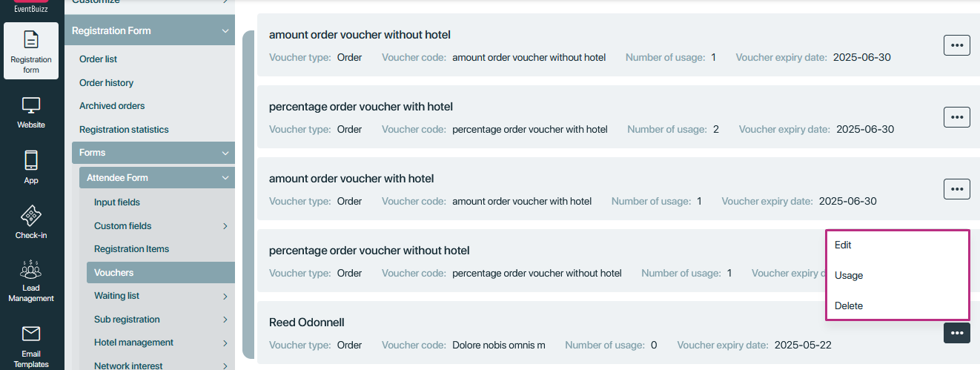Collapse the Registration Form section
Viewport: 980px width, 370px height.
pyautogui.click(x=225, y=31)
